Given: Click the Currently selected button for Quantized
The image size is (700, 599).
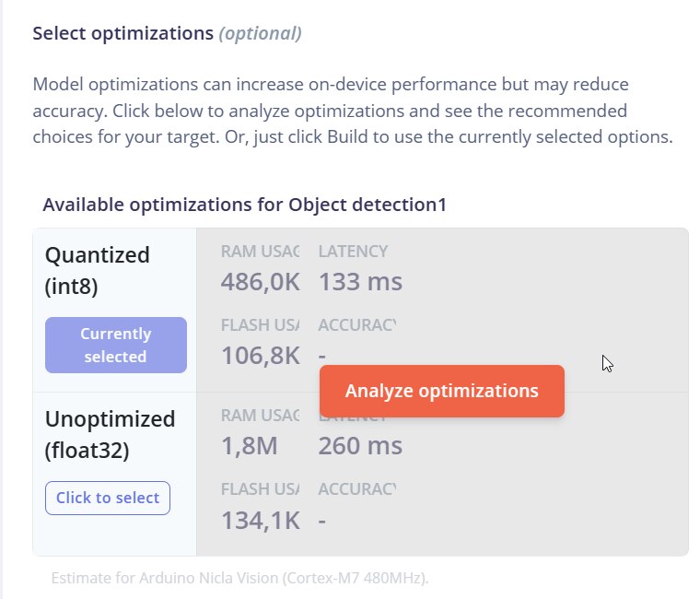Looking at the screenshot, I should [115, 345].
